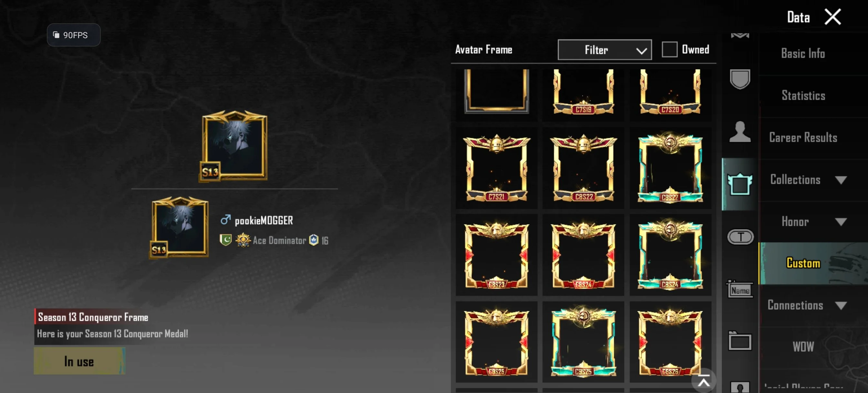Image resolution: width=868 pixels, height=393 pixels.
Task: Select the avatar frame category icon
Action: click(740, 184)
